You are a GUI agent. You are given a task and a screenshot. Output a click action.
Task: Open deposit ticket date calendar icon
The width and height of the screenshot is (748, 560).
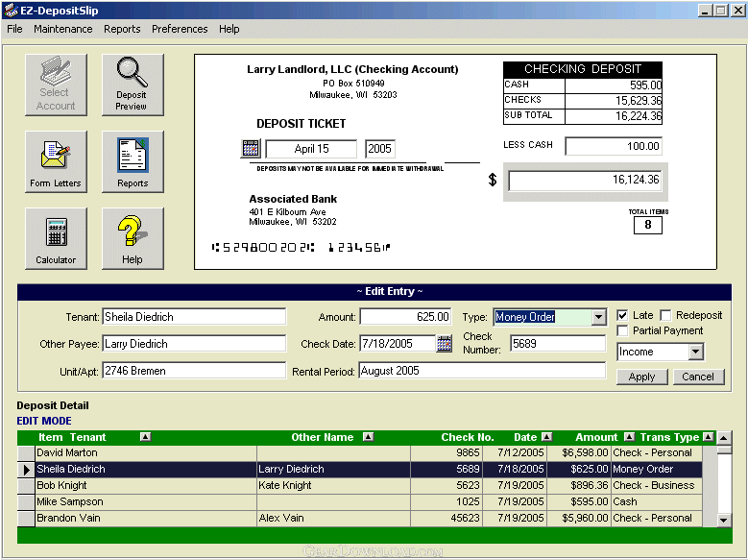click(251, 149)
